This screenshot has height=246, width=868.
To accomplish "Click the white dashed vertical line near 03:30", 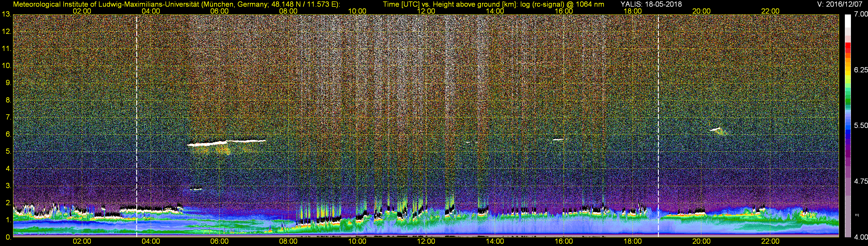I will point(137,125).
